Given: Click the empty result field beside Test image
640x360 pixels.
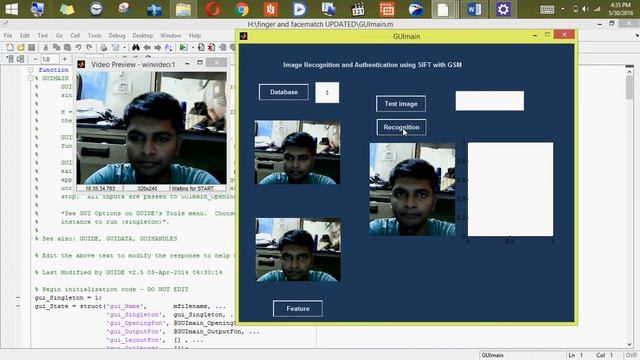Looking at the screenshot, I should pos(490,101).
